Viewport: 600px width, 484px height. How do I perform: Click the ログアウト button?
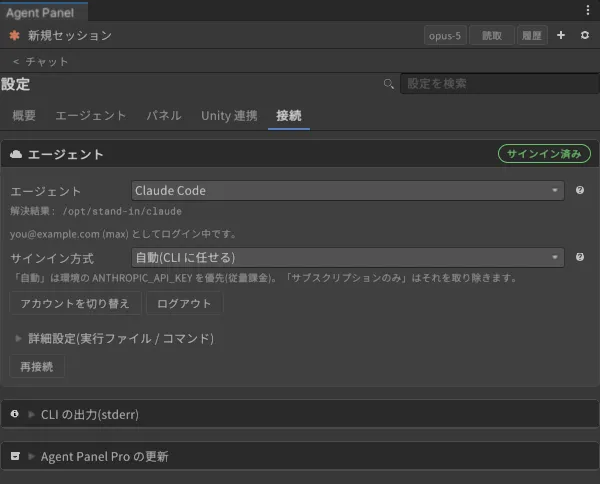click(184, 303)
